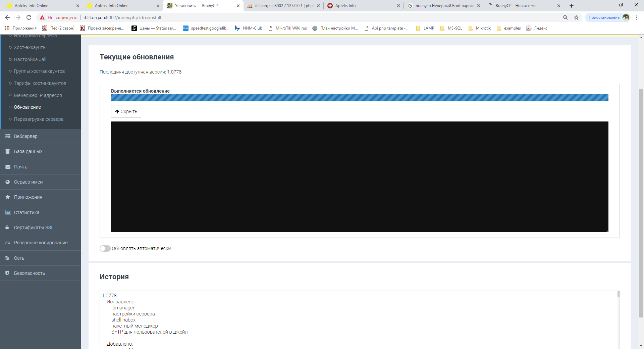This screenshot has width=644, height=349.
Task: Collapse update log with Скрыть button
Action: (126, 111)
